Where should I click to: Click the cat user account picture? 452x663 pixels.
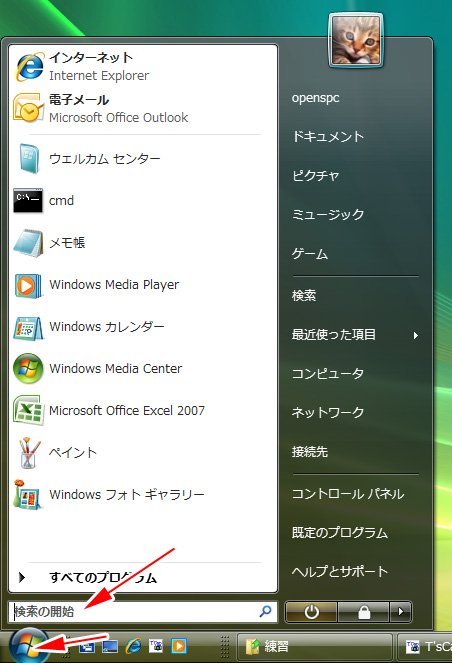pos(356,40)
